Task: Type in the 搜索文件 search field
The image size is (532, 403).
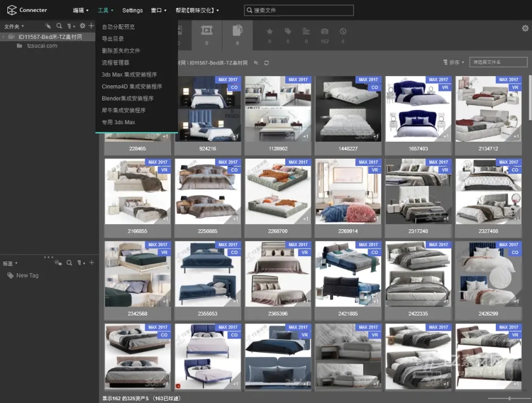Action: click(x=299, y=10)
